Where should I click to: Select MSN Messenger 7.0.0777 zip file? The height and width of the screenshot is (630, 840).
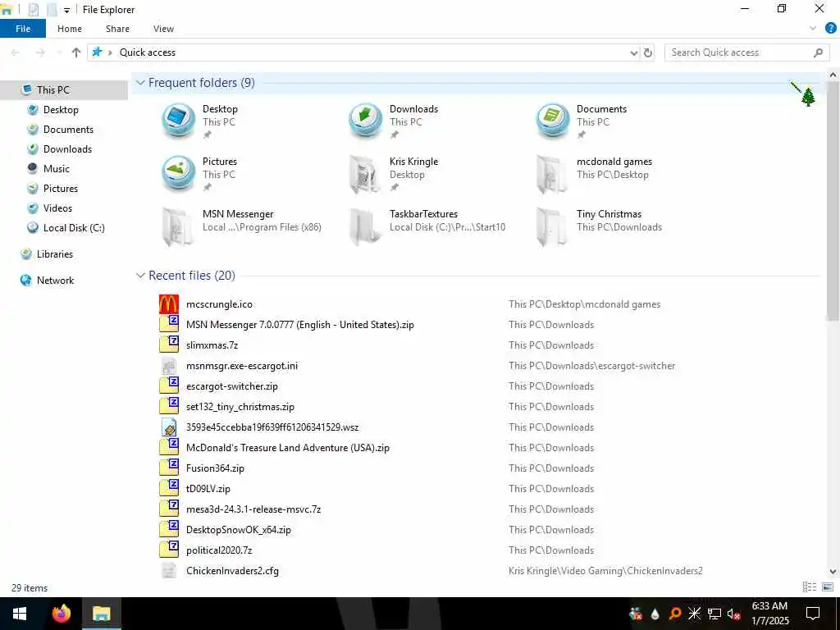300,325
